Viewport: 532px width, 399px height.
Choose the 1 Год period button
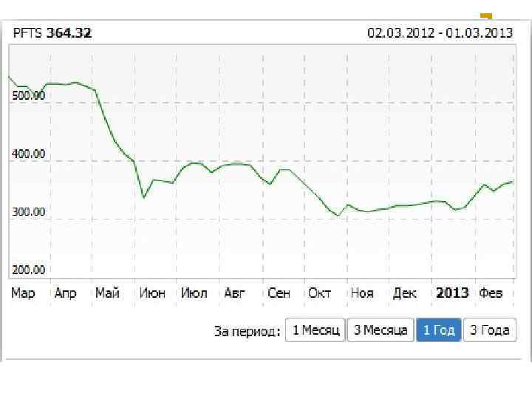click(x=439, y=330)
